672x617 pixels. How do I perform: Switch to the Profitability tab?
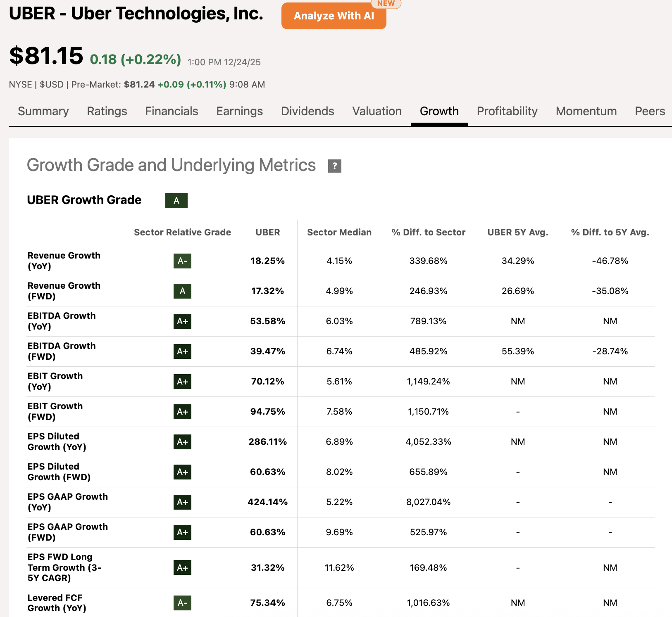[507, 111]
